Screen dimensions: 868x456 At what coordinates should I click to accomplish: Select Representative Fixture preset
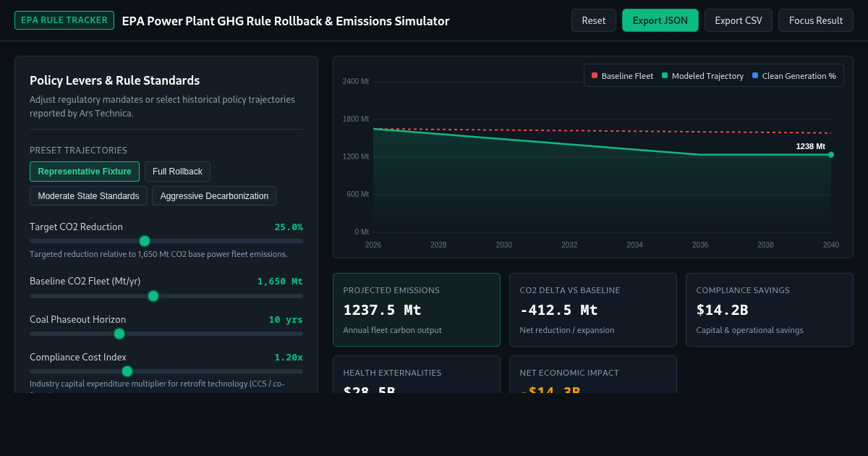click(x=85, y=172)
